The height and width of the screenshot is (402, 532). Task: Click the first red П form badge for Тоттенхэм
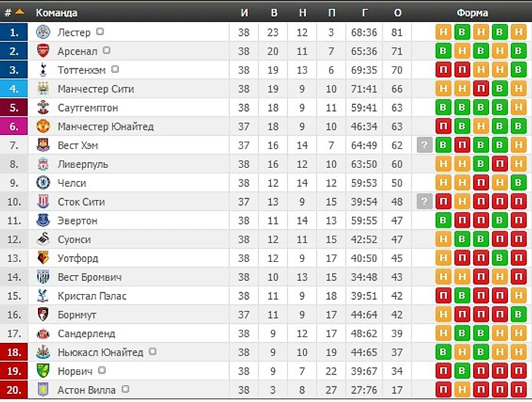[443, 70]
